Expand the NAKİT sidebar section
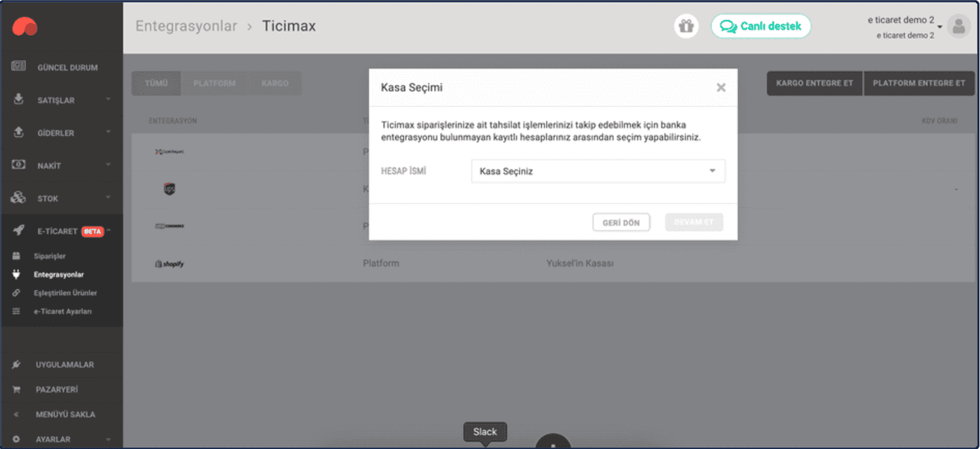Viewport: 980px width, 449px height. (x=61, y=165)
